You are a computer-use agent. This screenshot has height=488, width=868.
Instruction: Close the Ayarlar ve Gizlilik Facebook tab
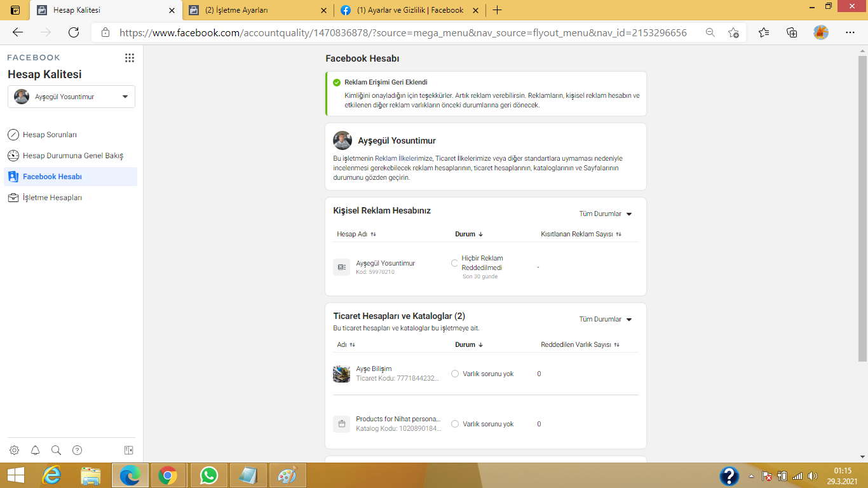coord(477,10)
